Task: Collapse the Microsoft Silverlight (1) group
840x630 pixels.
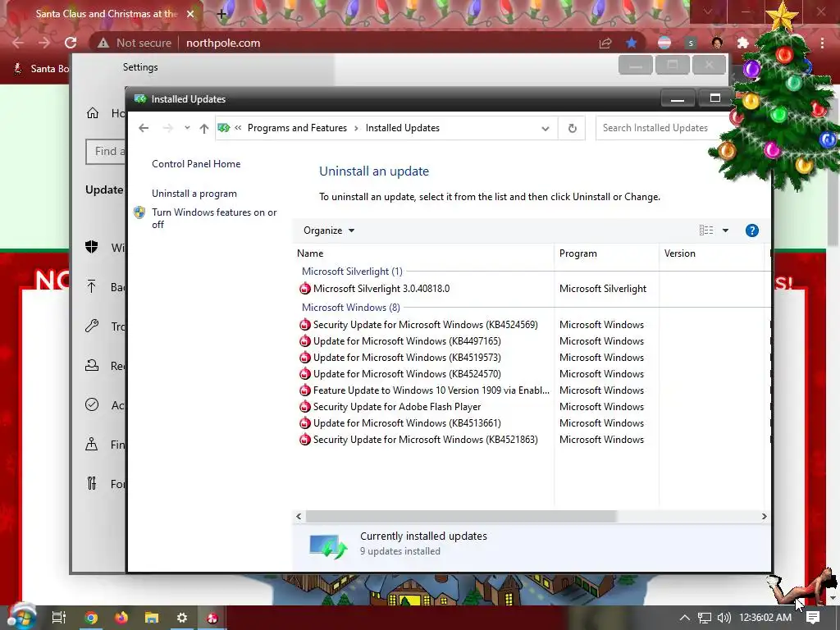Action: pos(352,272)
